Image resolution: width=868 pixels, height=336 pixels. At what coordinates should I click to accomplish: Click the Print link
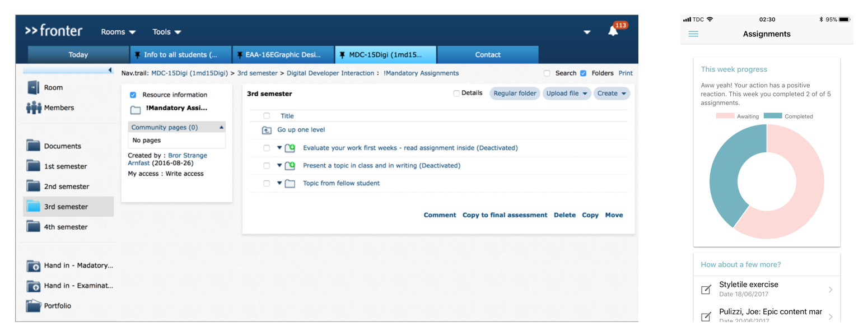click(626, 73)
